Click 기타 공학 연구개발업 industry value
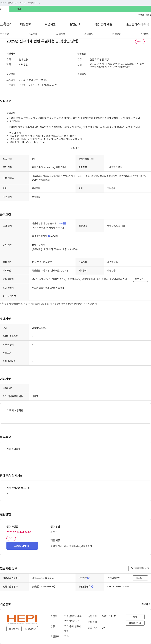151x644 pixels. (73, 628)
